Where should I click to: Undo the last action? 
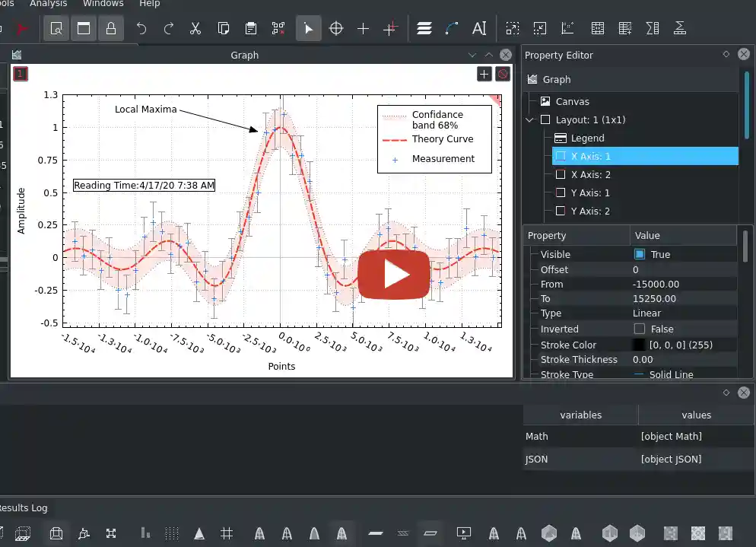tap(142, 28)
